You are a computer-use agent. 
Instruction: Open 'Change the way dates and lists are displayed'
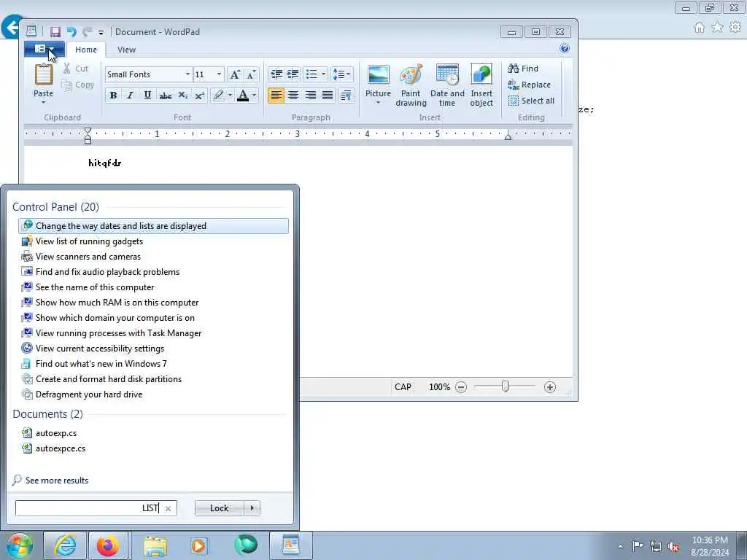pos(153,226)
